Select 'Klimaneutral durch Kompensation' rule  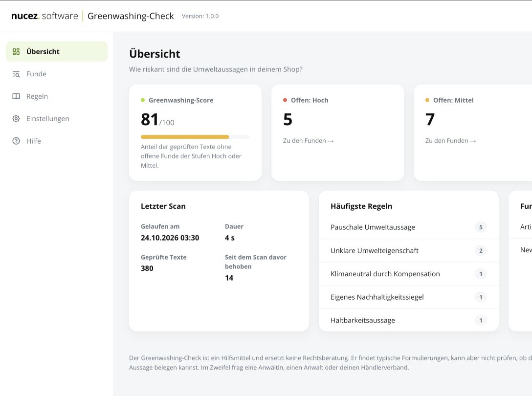[x=408, y=274]
